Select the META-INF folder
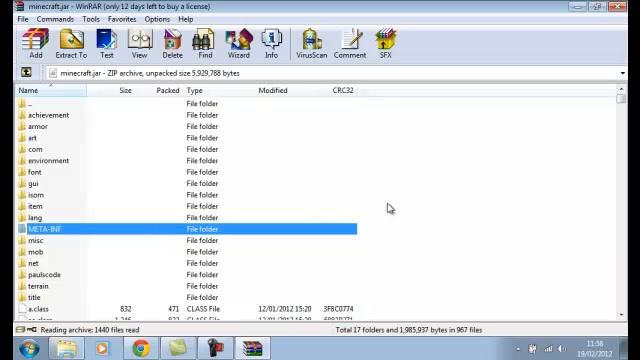The width and height of the screenshot is (640, 360). (187, 229)
